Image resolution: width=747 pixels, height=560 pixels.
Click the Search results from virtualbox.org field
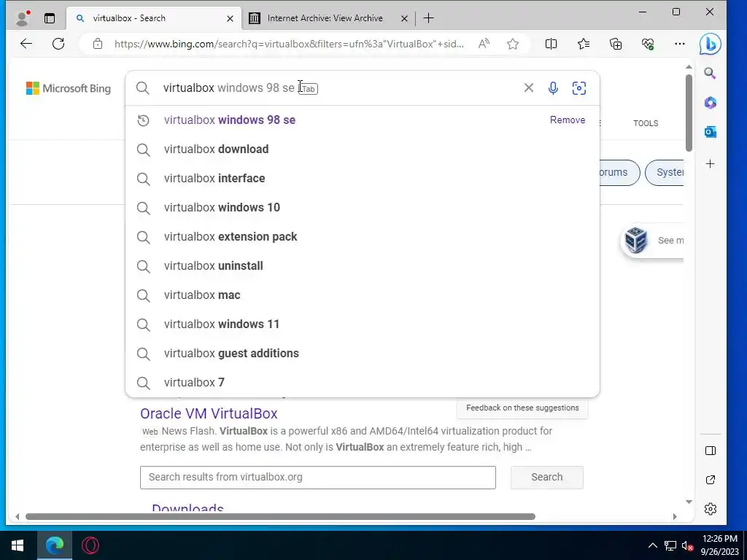coord(318,477)
